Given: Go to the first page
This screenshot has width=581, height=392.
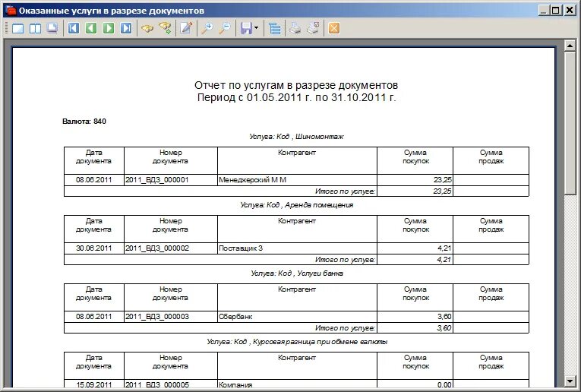Looking at the screenshot, I should (x=74, y=28).
